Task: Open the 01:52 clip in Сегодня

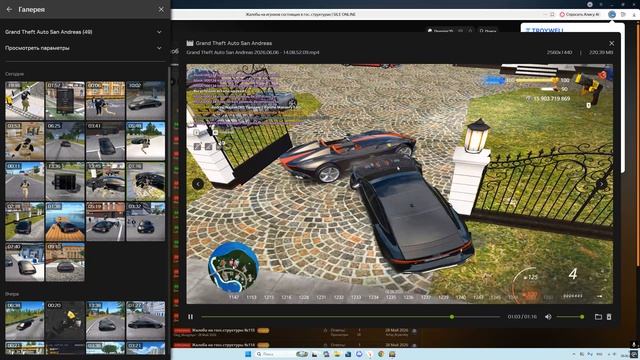Action: point(65,100)
